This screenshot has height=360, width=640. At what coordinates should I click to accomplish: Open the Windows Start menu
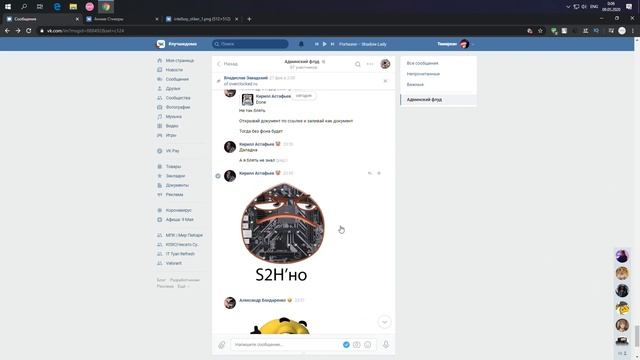[8, 7]
